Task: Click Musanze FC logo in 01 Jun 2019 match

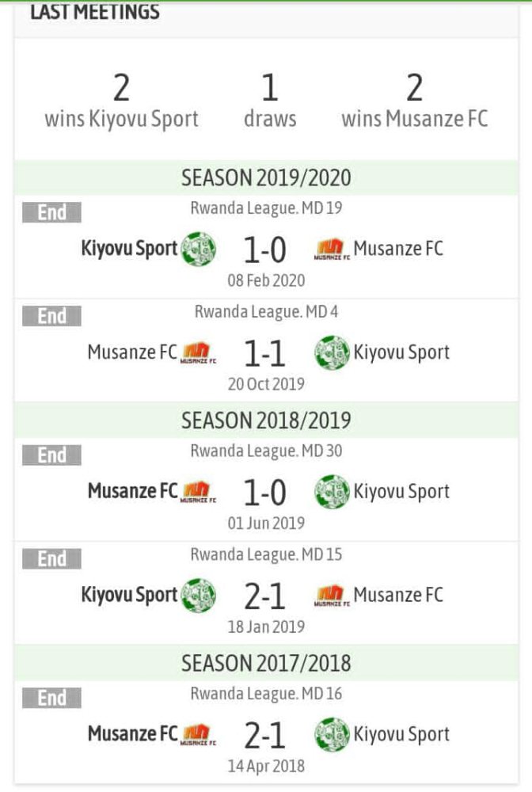Action: coord(199,492)
